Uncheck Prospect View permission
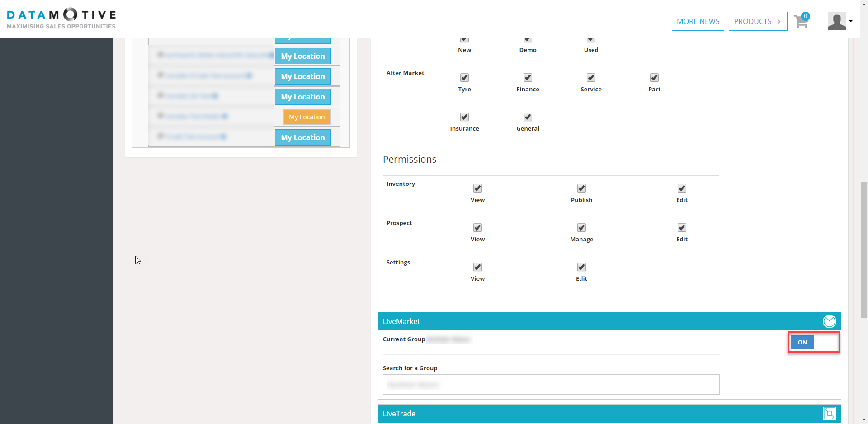Image resolution: width=868 pixels, height=424 pixels. point(477,228)
